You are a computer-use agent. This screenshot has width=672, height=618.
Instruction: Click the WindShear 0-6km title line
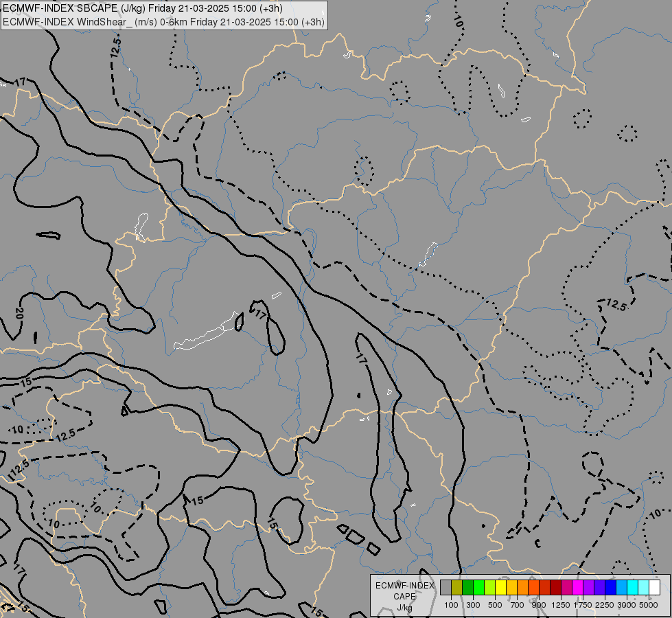pyautogui.click(x=164, y=22)
